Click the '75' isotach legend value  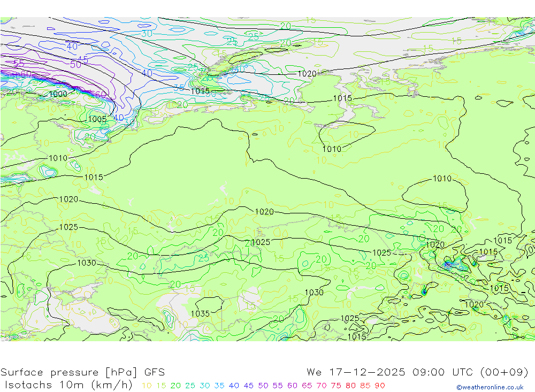(336, 386)
